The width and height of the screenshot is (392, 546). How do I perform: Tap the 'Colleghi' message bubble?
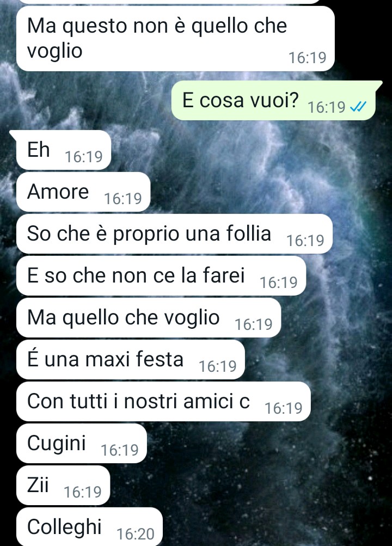tap(89, 526)
